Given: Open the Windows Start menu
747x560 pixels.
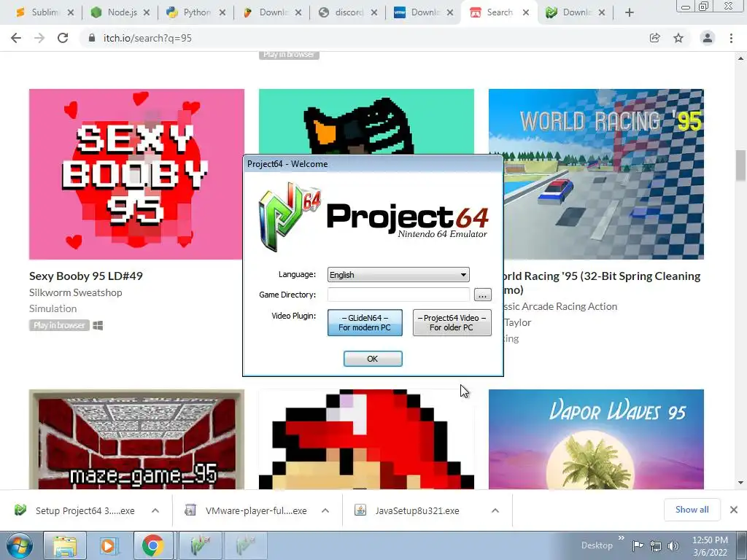Looking at the screenshot, I should coord(19,545).
